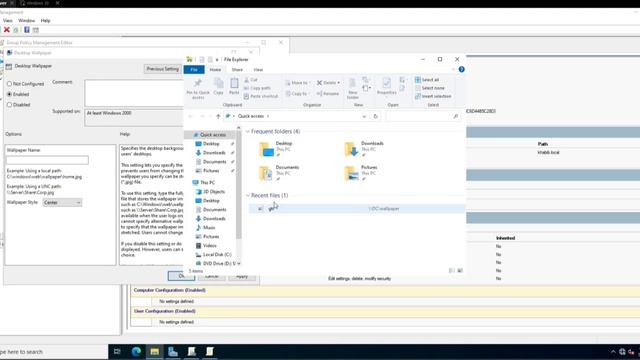Click the Wallpaper Name input field
Viewport: 640px width, 360px height.
(47, 160)
